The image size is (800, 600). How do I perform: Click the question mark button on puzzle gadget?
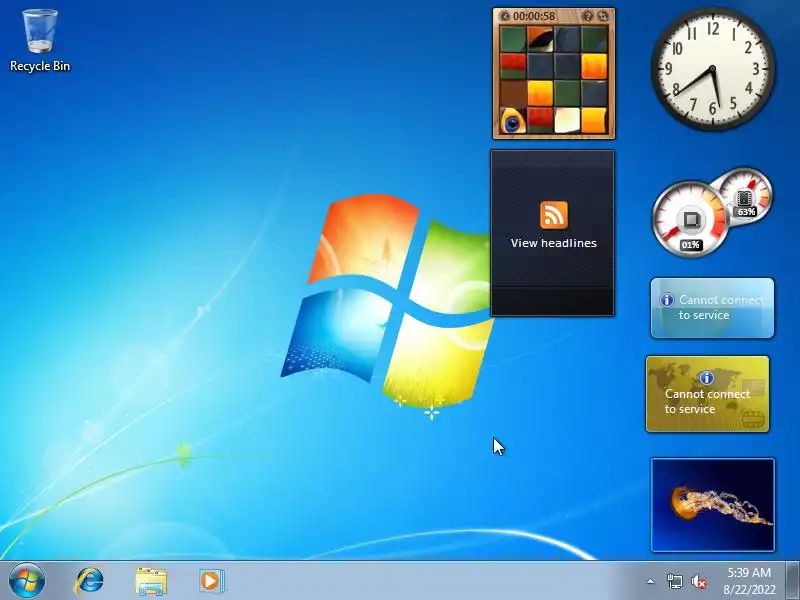pos(588,16)
